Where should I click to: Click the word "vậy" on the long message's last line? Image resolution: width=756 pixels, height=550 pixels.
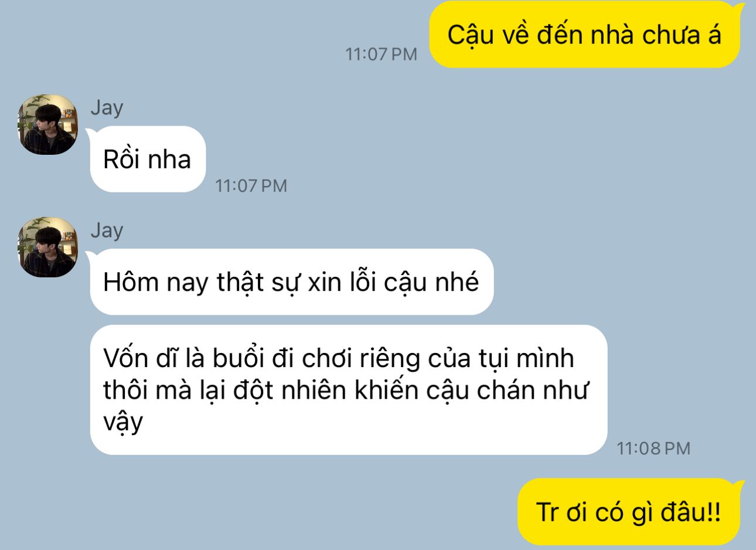pos(123,423)
